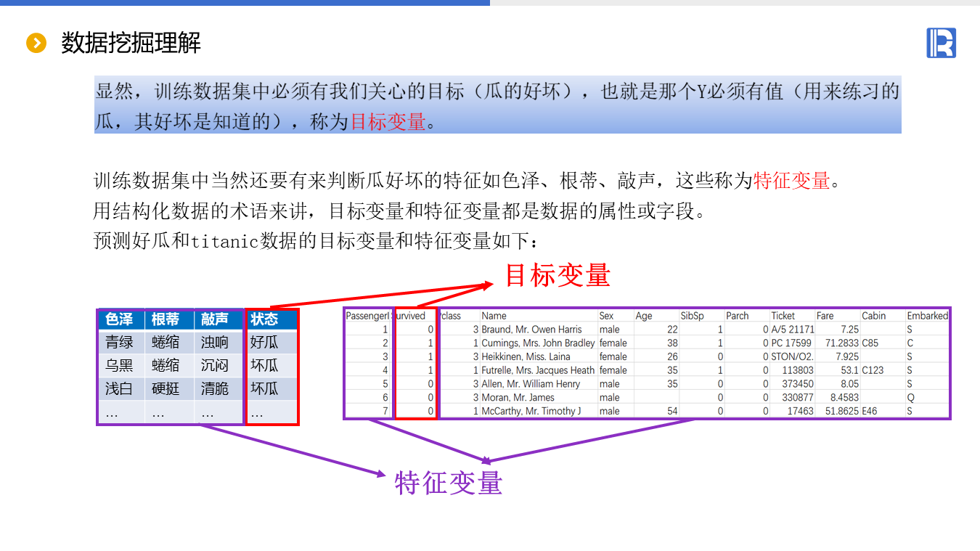Select the Cabin column header
Image resolution: width=980 pixels, height=551 pixels.
pyautogui.click(x=874, y=316)
